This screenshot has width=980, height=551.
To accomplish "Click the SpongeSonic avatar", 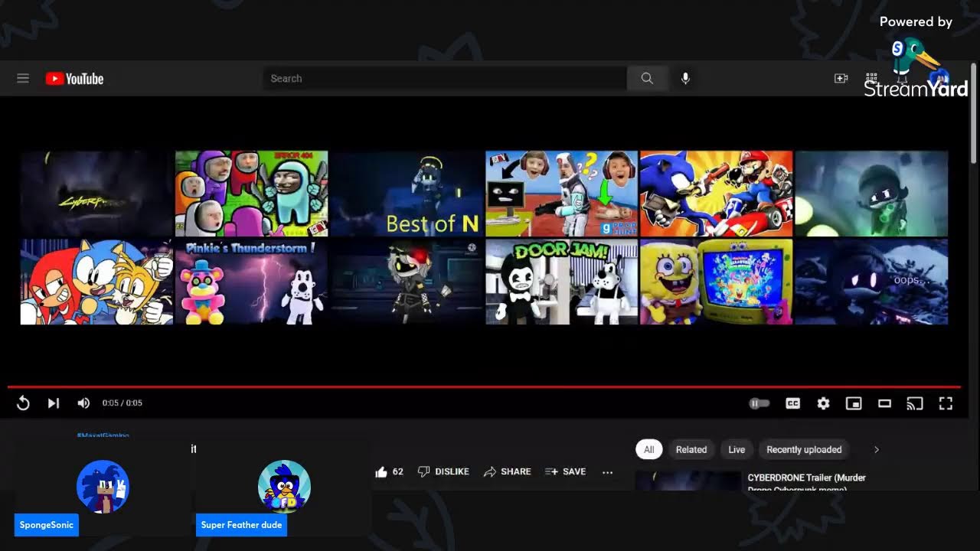I will pos(103,486).
